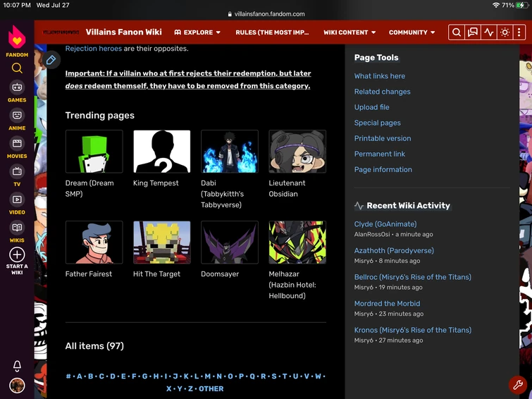Expand the Explore dropdown menu
This screenshot has width=532, height=399.
point(197,32)
